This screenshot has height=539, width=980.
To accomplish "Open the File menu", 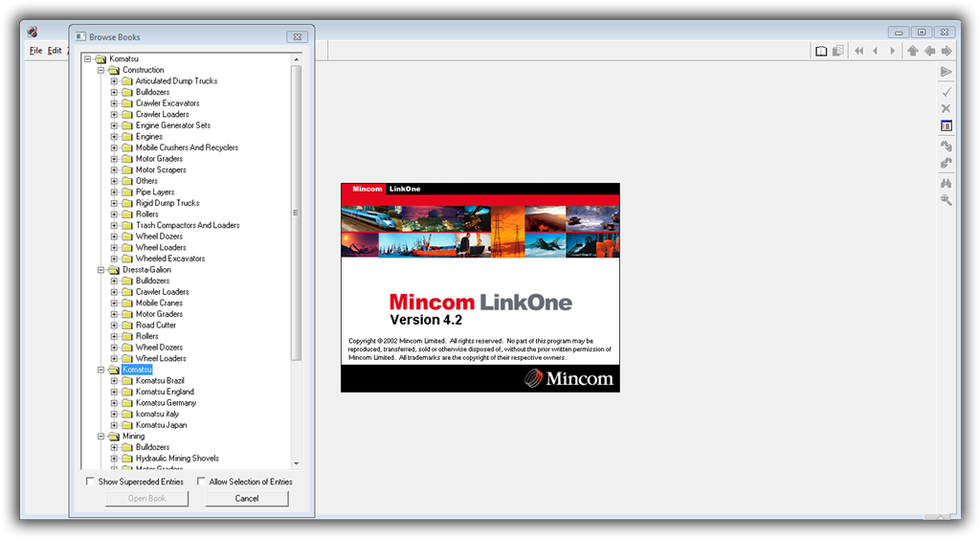I will [x=35, y=51].
